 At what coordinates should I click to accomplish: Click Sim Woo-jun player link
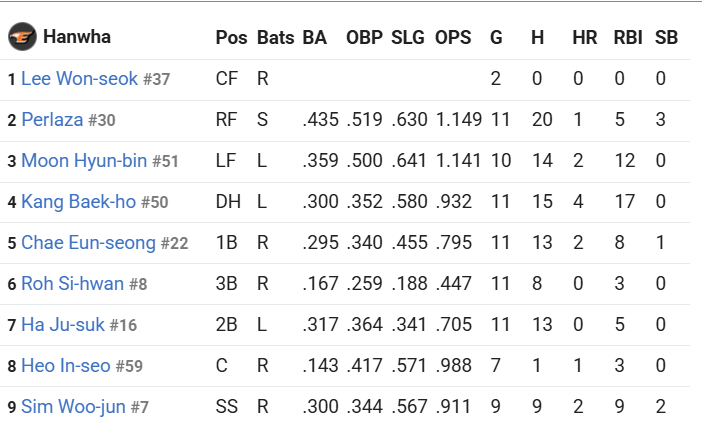[73, 407]
